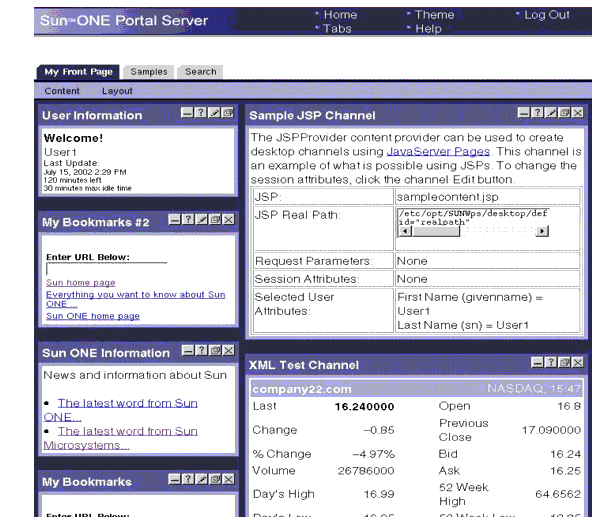Open help for Sun ONE Information
Screen dimensions: 609x517
[x=202, y=350]
